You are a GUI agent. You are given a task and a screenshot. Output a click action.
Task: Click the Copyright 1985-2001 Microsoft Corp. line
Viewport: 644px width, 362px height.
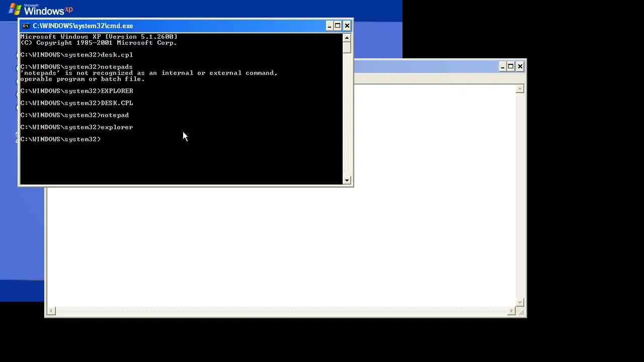[x=99, y=43]
